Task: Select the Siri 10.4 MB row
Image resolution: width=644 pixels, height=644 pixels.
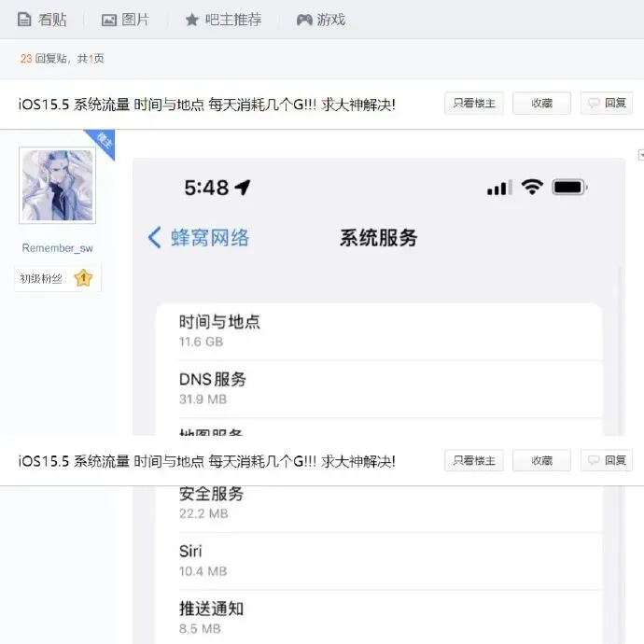Action: coord(379,562)
